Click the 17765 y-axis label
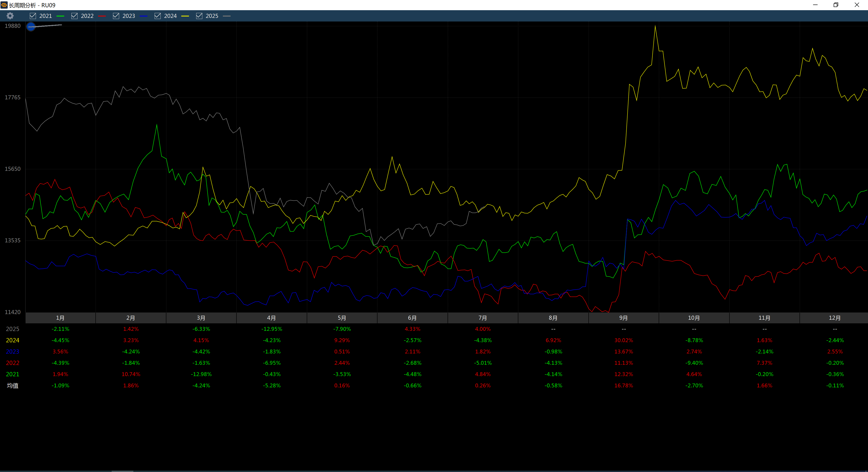Viewport: 868px width, 472px height. tap(12, 98)
